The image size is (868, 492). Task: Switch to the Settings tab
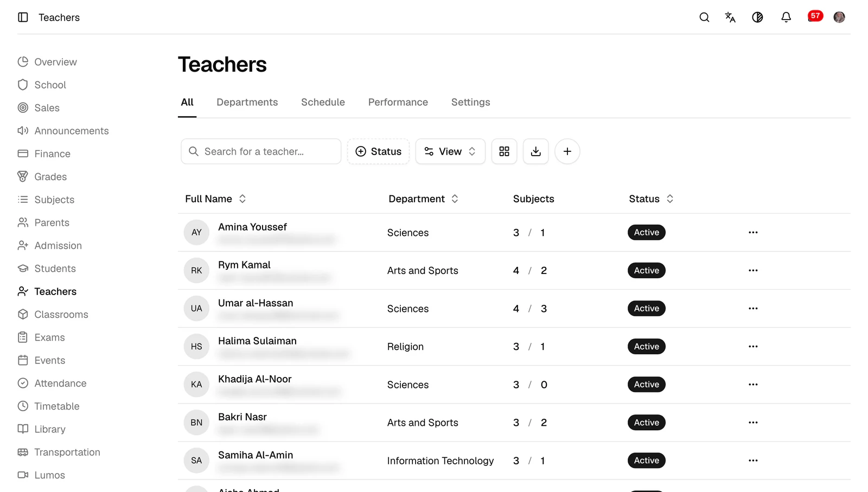tap(470, 102)
